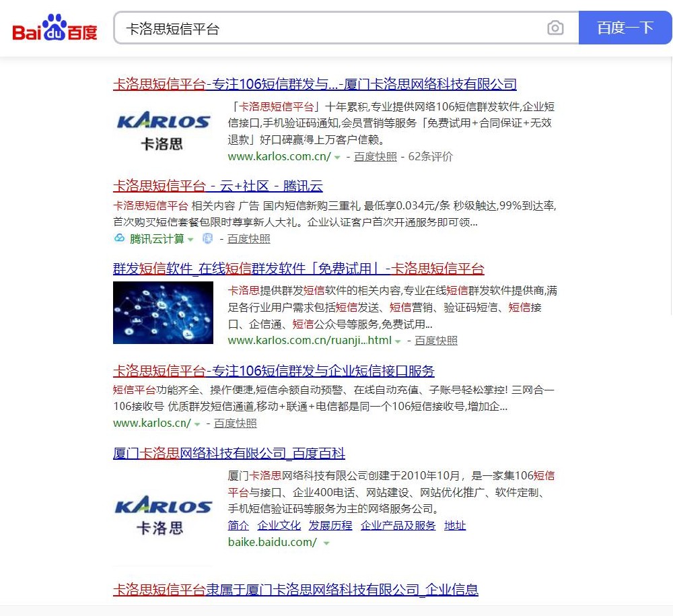Open camera image search icon
This screenshot has height=616, width=673.
coord(555,28)
